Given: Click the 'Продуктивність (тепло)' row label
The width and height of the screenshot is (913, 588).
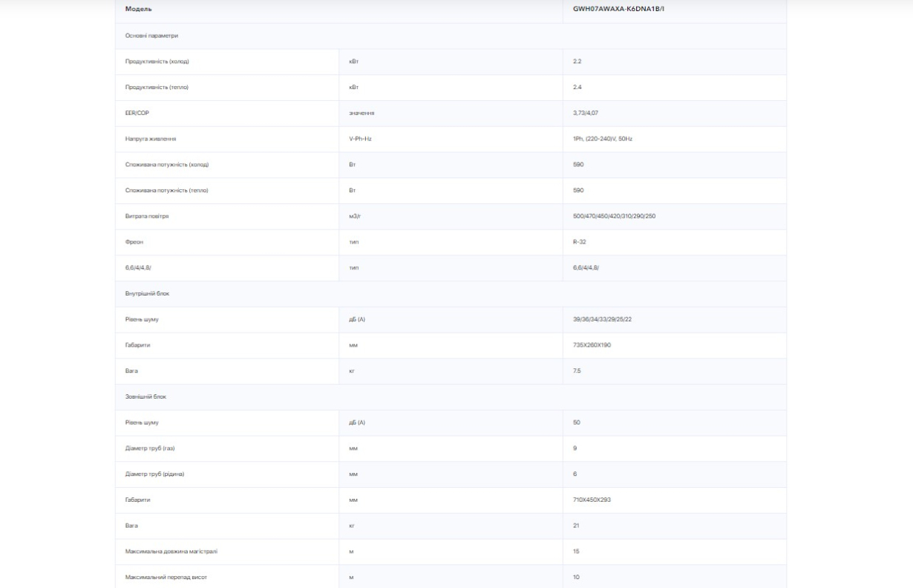Looking at the screenshot, I should pos(157,87).
